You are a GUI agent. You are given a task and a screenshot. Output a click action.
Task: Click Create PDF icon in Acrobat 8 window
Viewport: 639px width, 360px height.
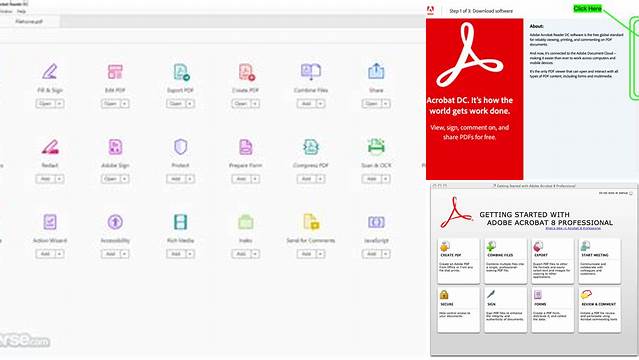click(444, 247)
